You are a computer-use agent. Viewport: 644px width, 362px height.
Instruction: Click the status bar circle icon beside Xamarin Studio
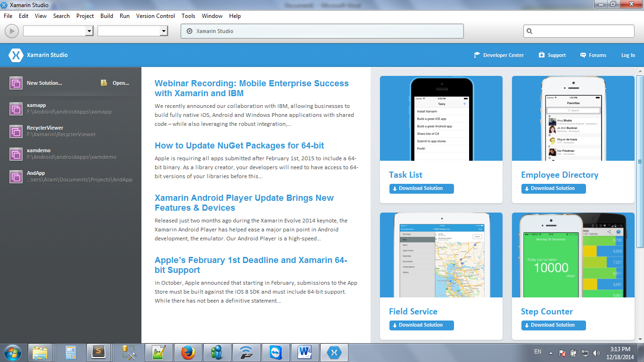[190, 31]
